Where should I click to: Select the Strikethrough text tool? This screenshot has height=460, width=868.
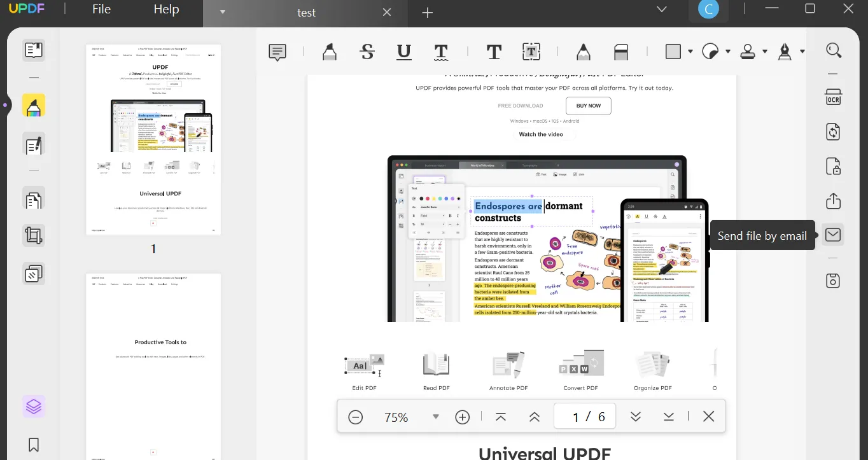pos(367,52)
